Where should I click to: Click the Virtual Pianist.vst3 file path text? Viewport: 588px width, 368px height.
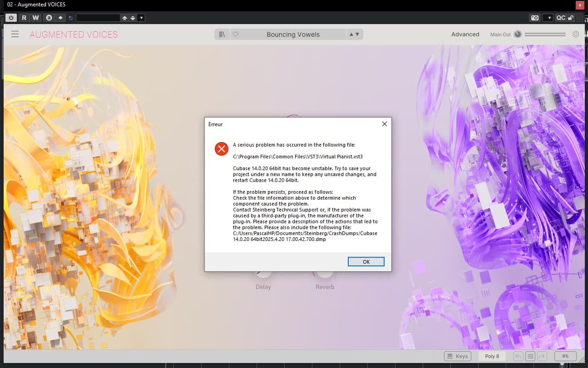298,157
